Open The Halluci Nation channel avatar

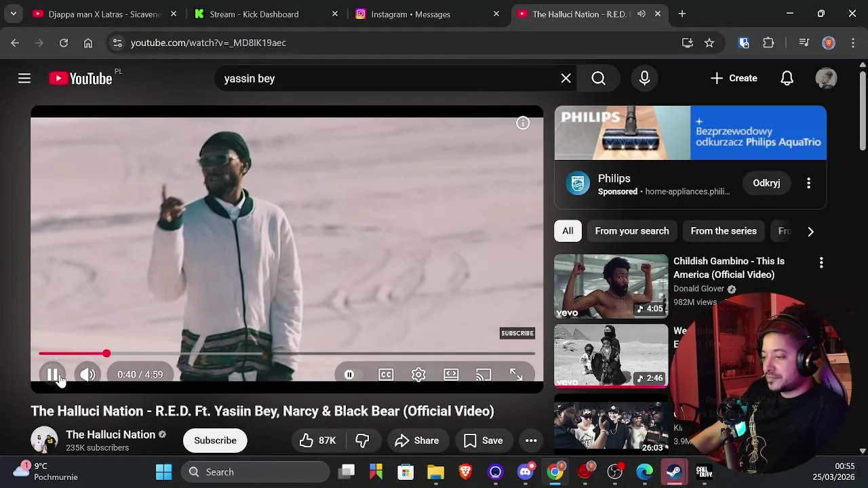click(x=44, y=441)
